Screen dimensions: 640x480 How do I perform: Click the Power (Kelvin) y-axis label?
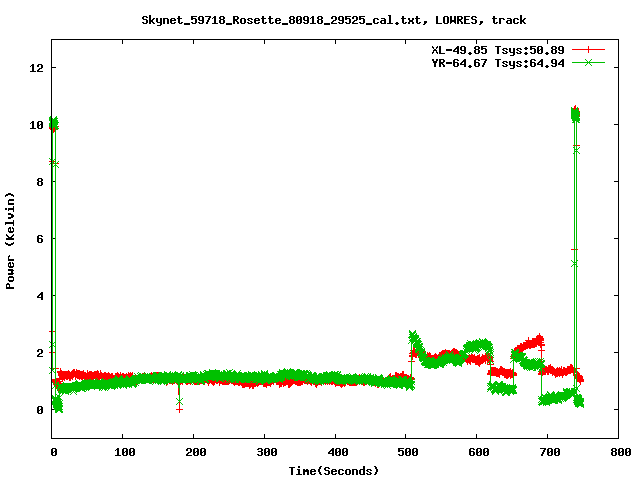click(x=10, y=241)
